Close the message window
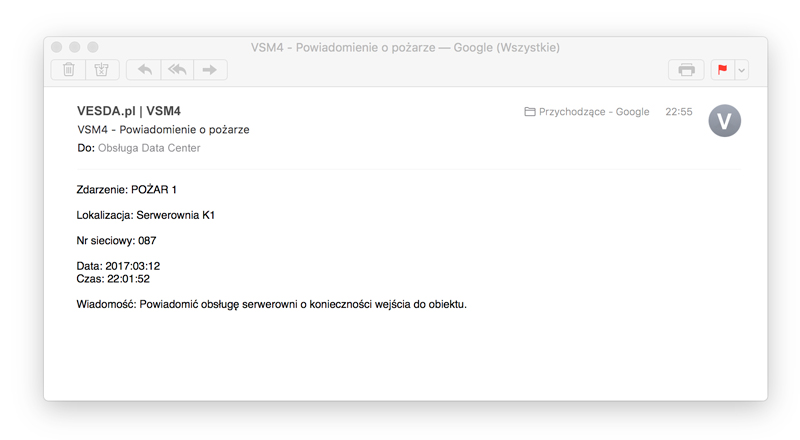The width and height of the screenshot is (800, 440). click(x=57, y=47)
